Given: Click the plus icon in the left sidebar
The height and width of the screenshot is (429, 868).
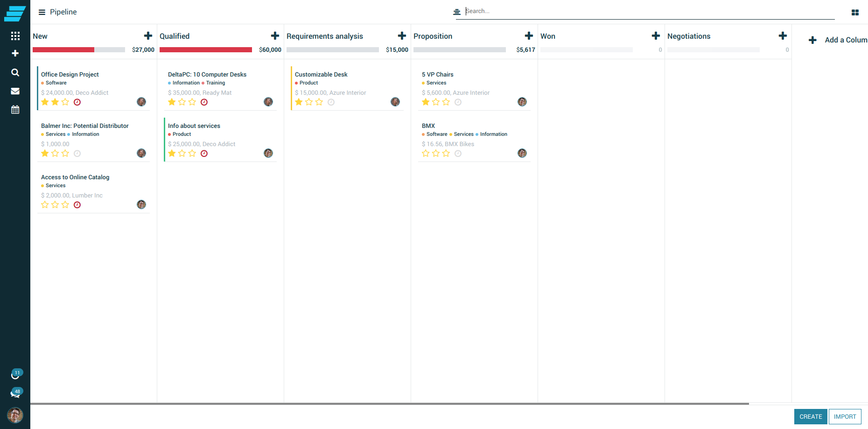Looking at the screenshot, I should 15,53.
